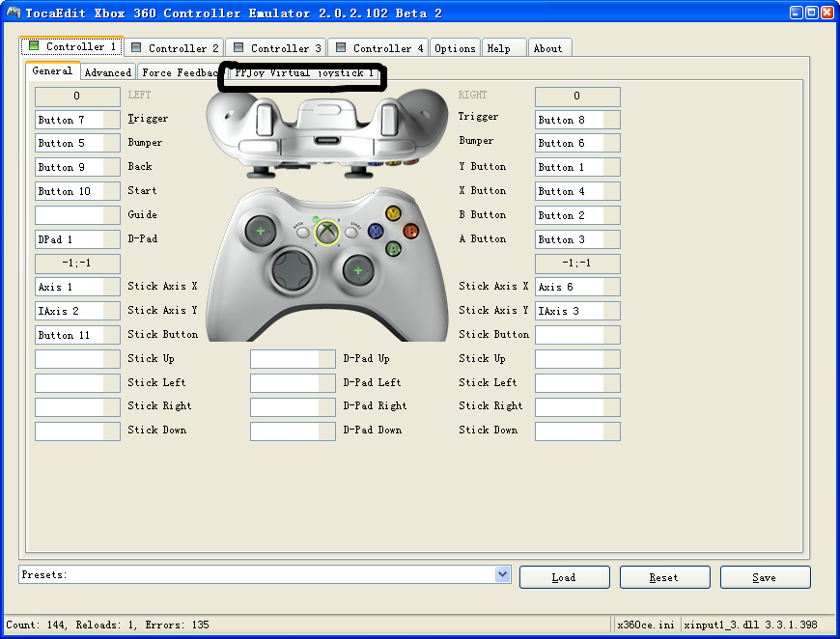Click the red B button on controller image
Image resolution: width=840 pixels, height=639 pixels.
pos(410,231)
